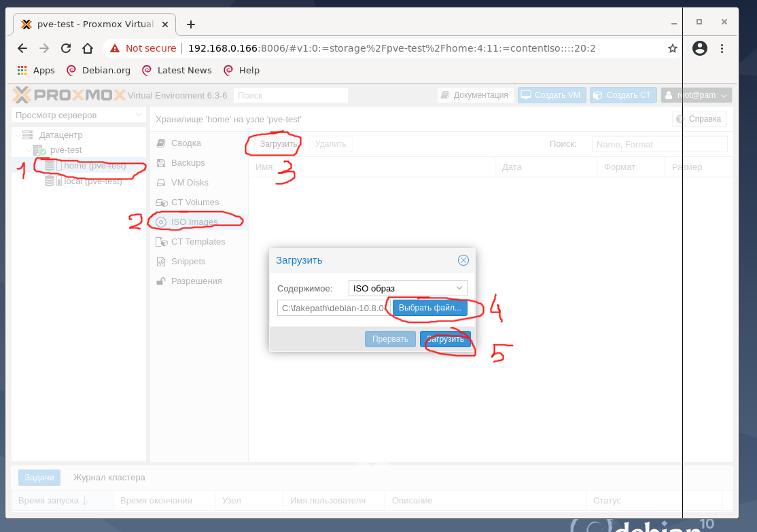Select CT Templates in storage menu
Screen dimensions: 757x532
point(198,242)
